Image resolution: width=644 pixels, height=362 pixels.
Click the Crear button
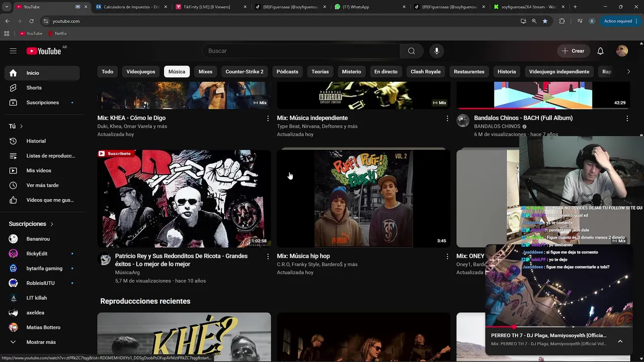click(x=573, y=51)
